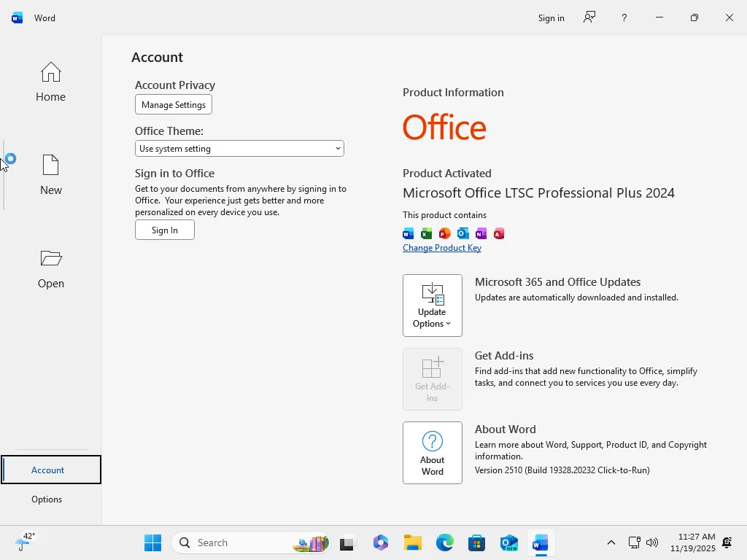Minimize the Word window
Viewport: 747px width, 560px height.
[x=659, y=17]
